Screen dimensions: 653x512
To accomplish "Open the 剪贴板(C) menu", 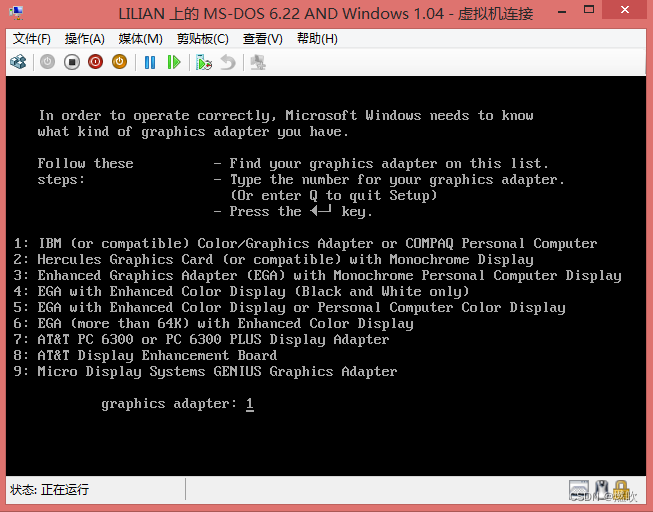I will pos(203,39).
